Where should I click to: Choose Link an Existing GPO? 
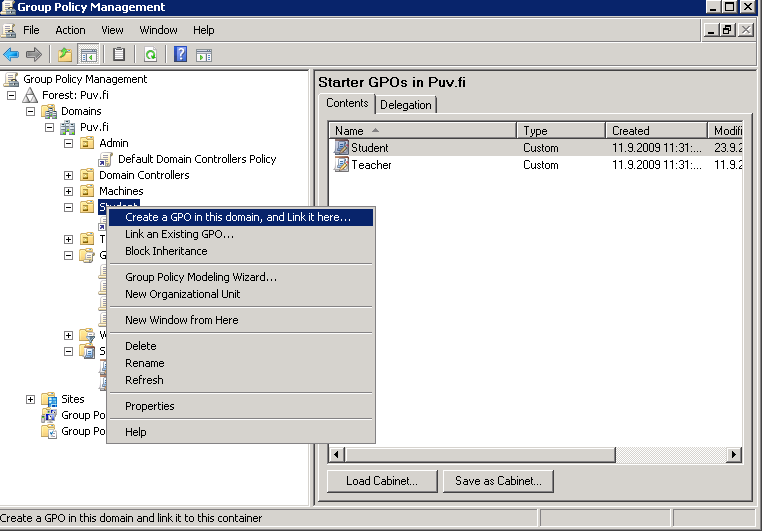[241, 234]
